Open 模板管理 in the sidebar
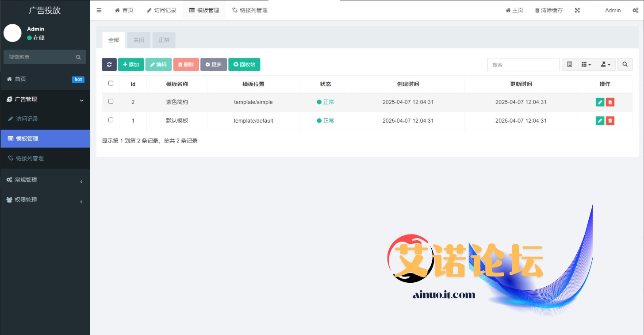The width and height of the screenshot is (644, 335). (45, 139)
